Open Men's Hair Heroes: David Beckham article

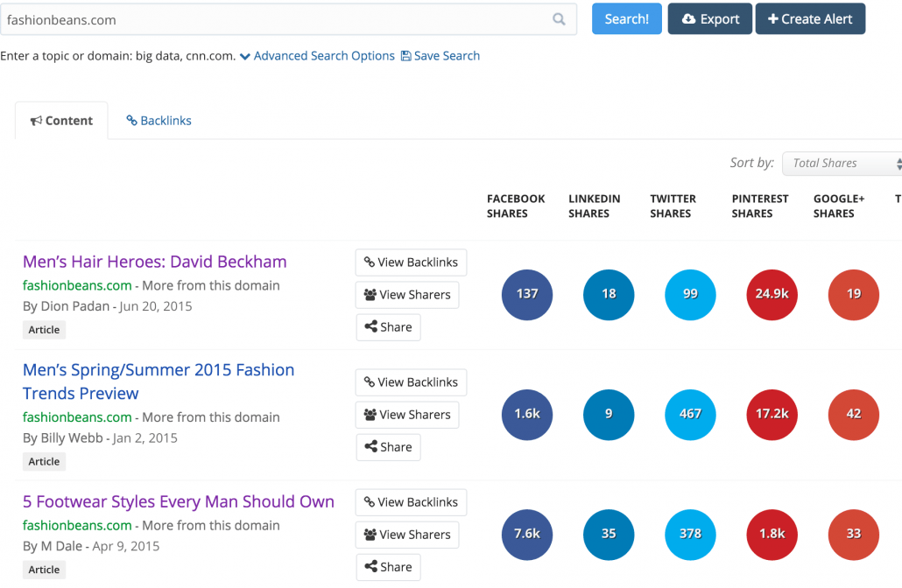(155, 262)
